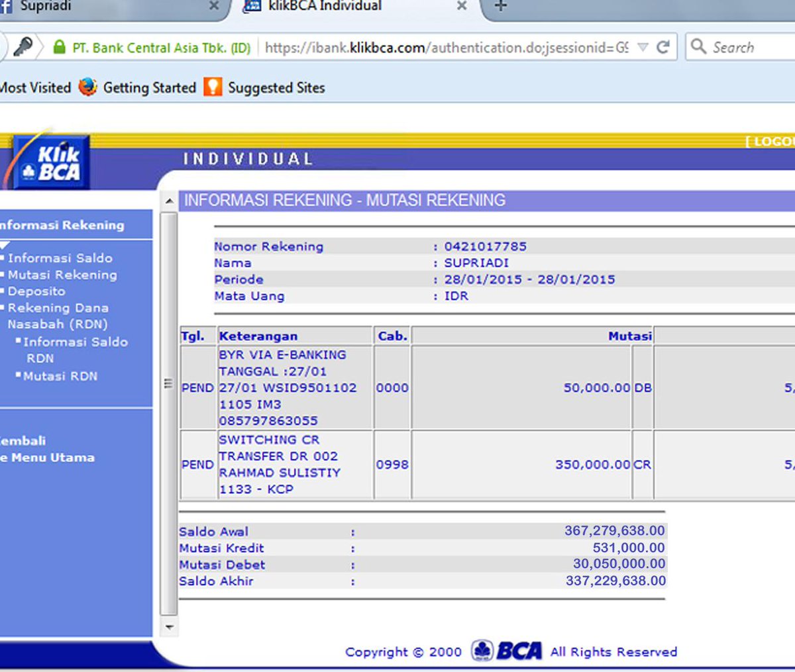Click branch code 0000
The image size is (795, 672).
tap(392, 388)
